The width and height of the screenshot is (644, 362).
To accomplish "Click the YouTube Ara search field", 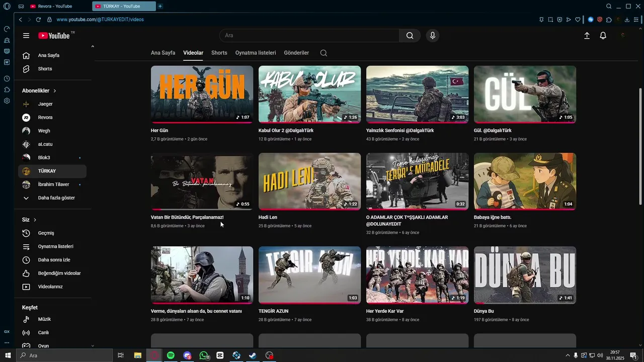I will point(309,36).
